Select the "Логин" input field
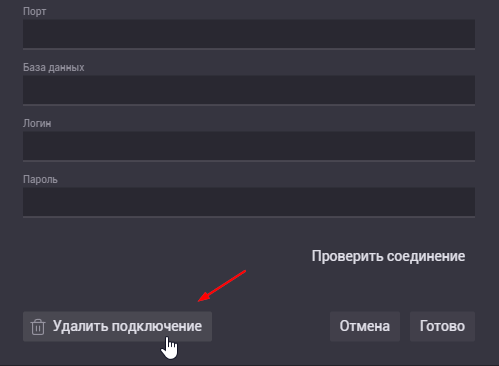The height and width of the screenshot is (366, 499). tap(249, 146)
